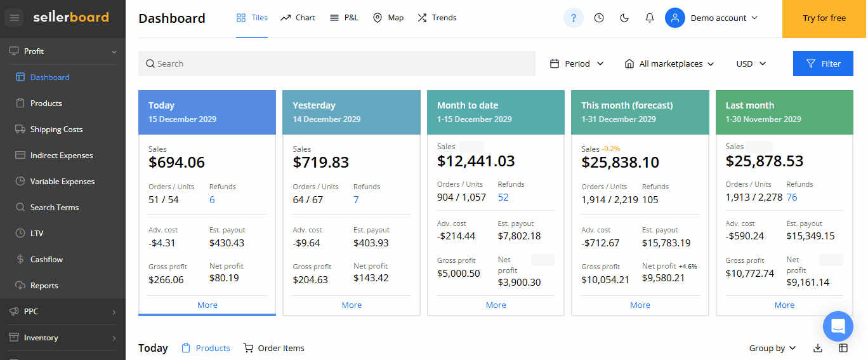The height and width of the screenshot is (360, 868).
Task: Switch to the Chart tab
Action: pos(298,18)
